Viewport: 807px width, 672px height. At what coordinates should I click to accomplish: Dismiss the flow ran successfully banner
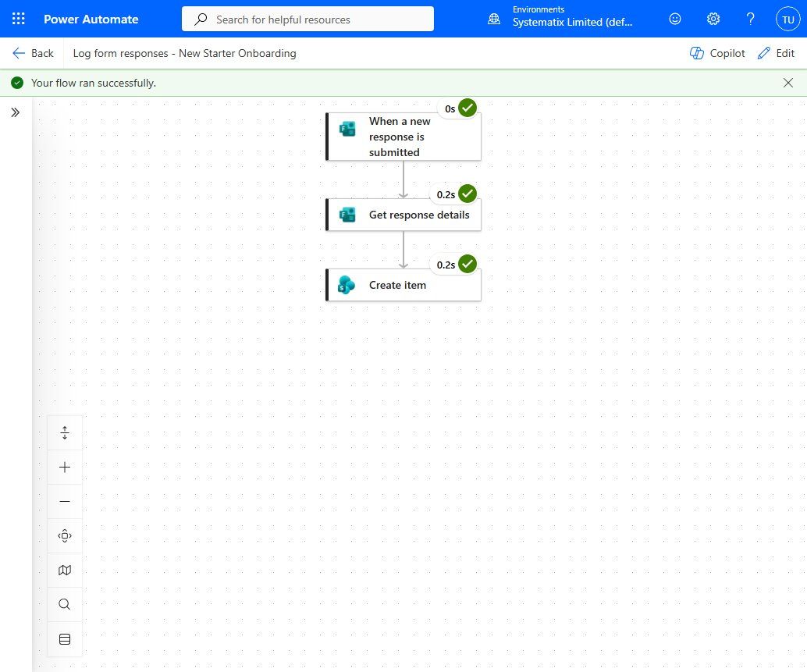point(788,83)
